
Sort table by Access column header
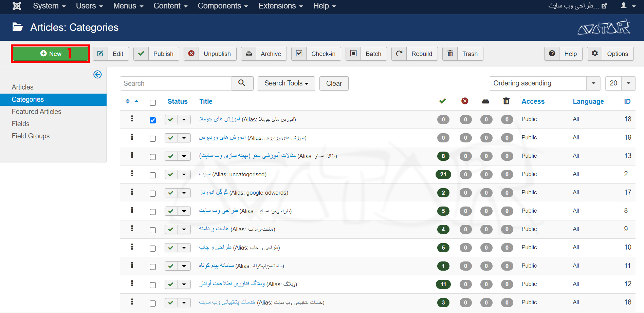[533, 101]
